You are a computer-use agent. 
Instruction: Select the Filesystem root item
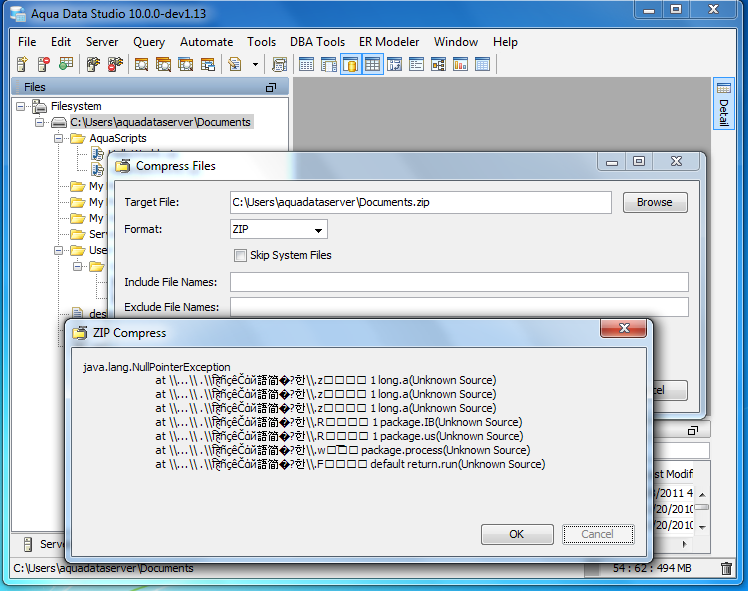pos(76,106)
